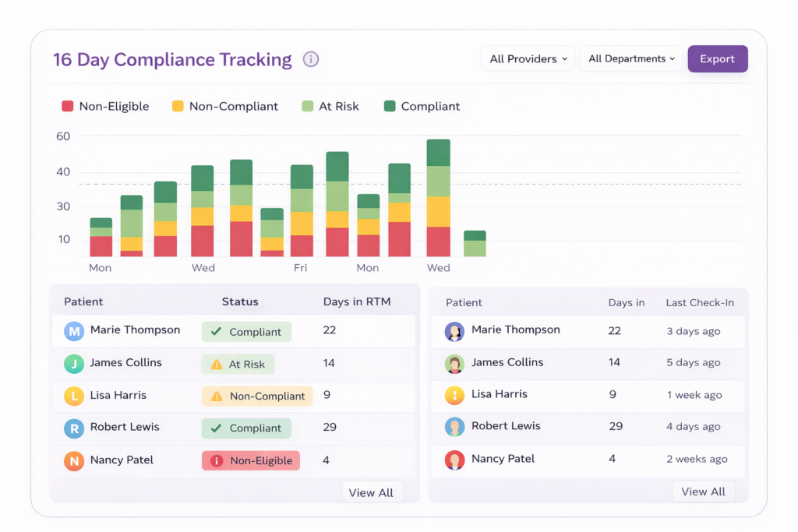Click Marie Thompson's 'M' initial avatar
Viewport: 798px width, 532px height.
tap(74, 331)
